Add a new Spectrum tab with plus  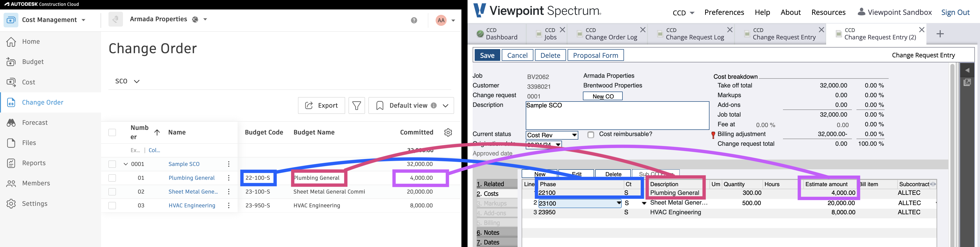point(940,34)
